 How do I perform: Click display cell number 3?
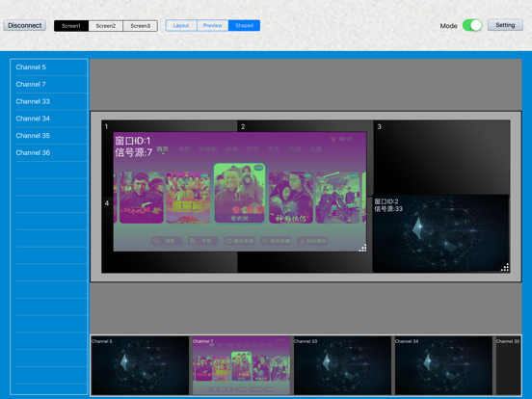coord(441,158)
